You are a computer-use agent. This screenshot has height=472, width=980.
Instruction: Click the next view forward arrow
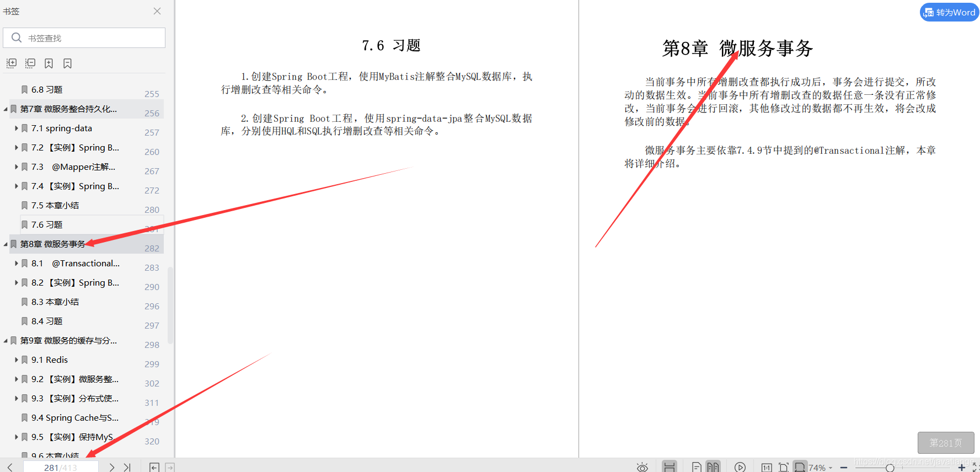[170, 467]
